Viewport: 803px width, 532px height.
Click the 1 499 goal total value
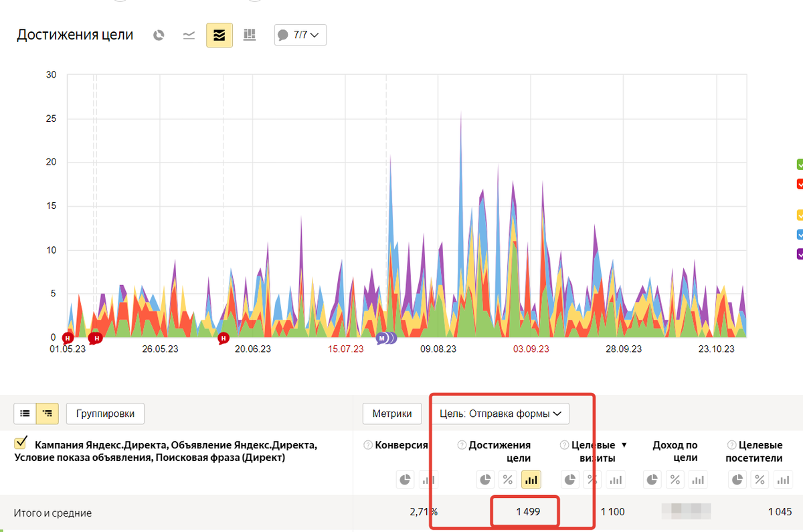tap(528, 512)
